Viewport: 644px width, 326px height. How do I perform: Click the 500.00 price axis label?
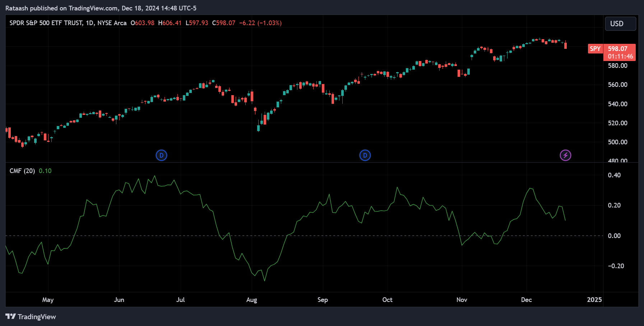click(x=617, y=142)
